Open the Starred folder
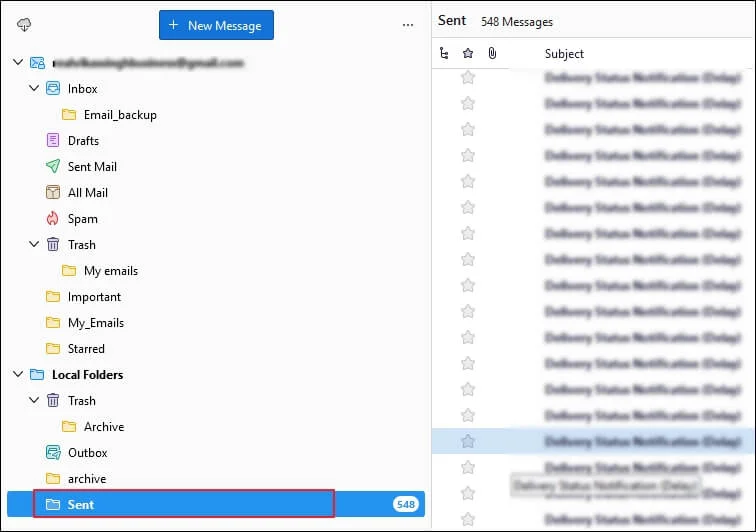Screen dimensions: 756x532 (x=86, y=349)
